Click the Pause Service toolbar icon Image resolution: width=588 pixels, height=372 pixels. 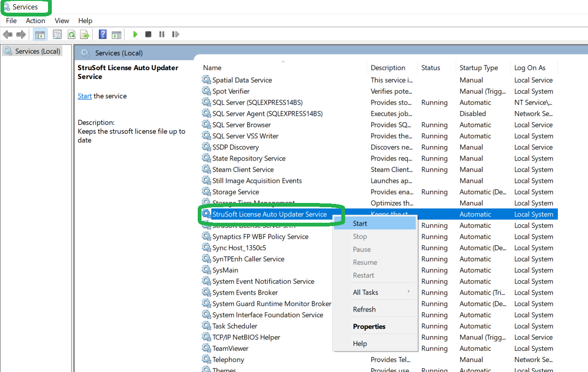point(161,34)
